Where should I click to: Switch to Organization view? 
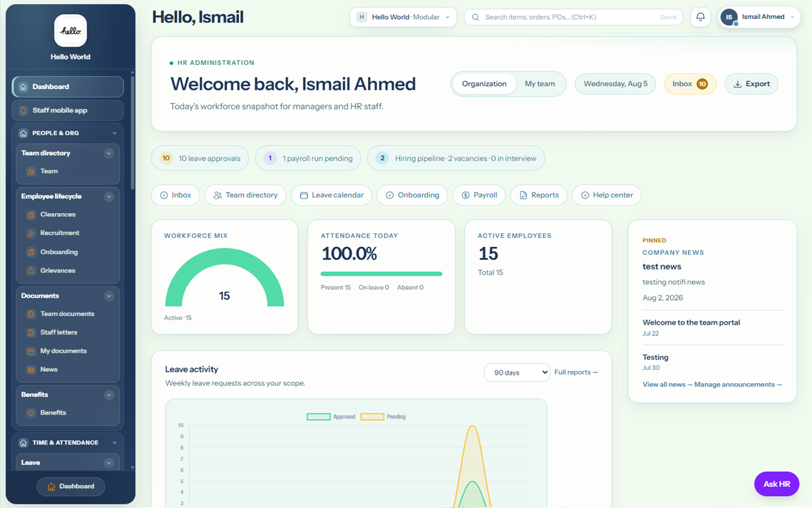point(484,84)
